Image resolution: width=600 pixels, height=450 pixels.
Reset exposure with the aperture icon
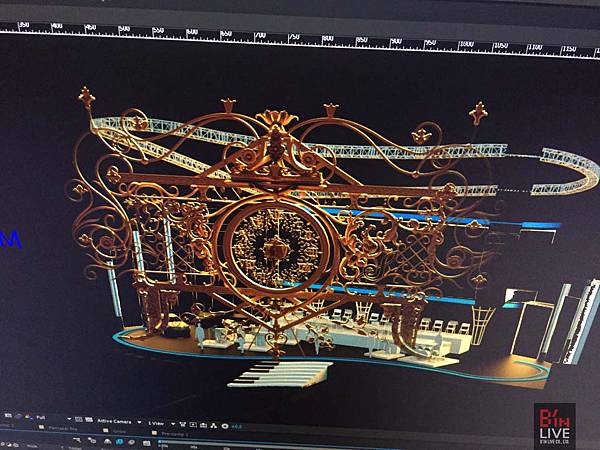coord(225,426)
